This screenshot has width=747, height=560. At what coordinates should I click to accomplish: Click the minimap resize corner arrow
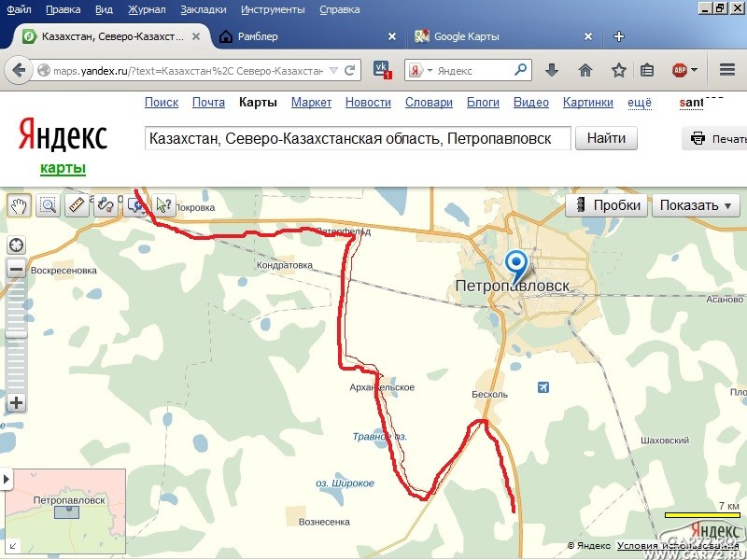click(12, 546)
